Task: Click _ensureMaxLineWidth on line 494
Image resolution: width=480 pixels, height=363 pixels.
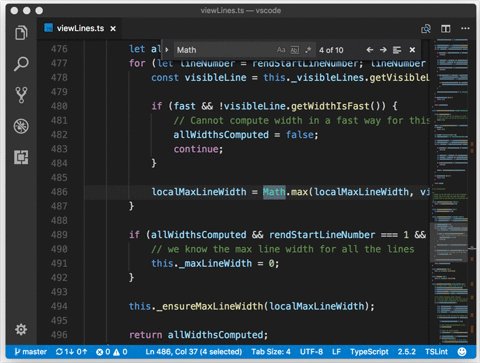Action: pos(209,306)
